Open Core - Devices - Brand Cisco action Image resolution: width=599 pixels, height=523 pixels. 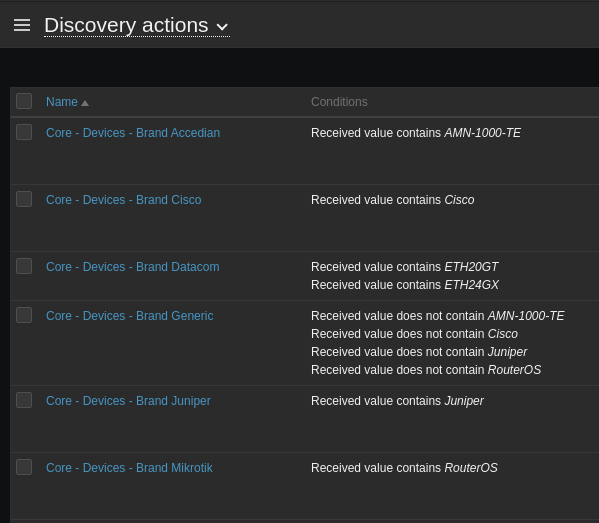(x=123, y=200)
